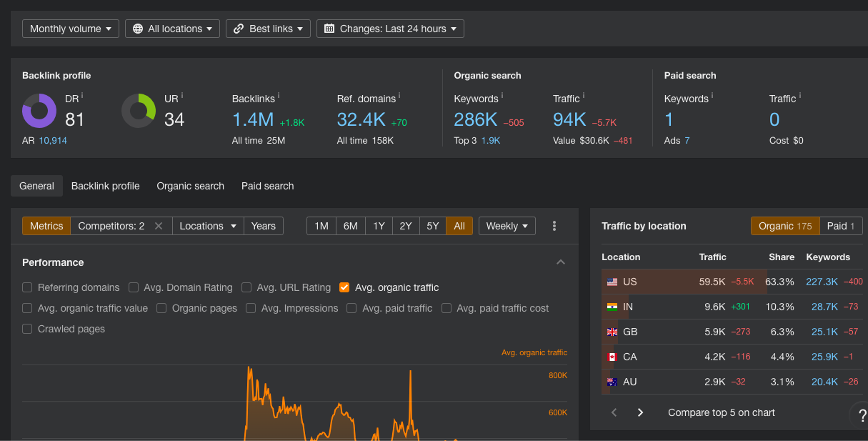
Task: Open the Ads 7 link
Action: pos(687,141)
